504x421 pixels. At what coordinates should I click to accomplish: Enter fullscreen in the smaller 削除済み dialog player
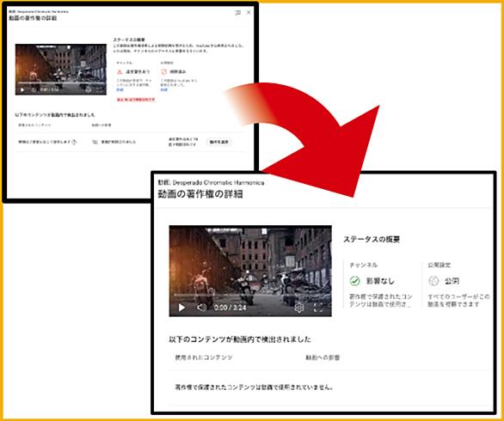pos(100,90)
